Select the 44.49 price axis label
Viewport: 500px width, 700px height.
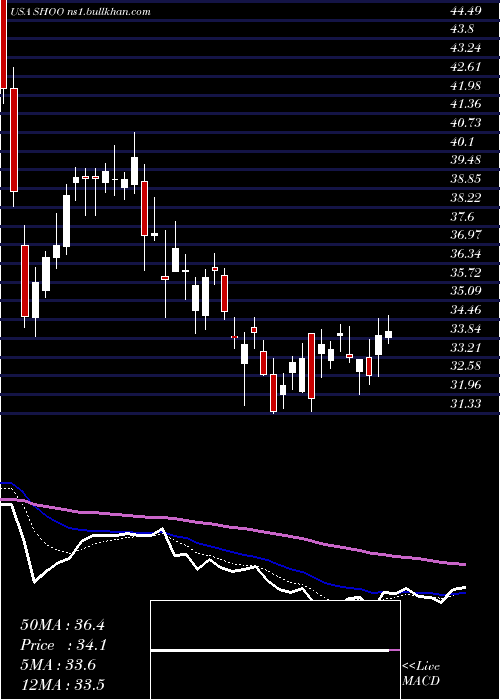[466, 11]
